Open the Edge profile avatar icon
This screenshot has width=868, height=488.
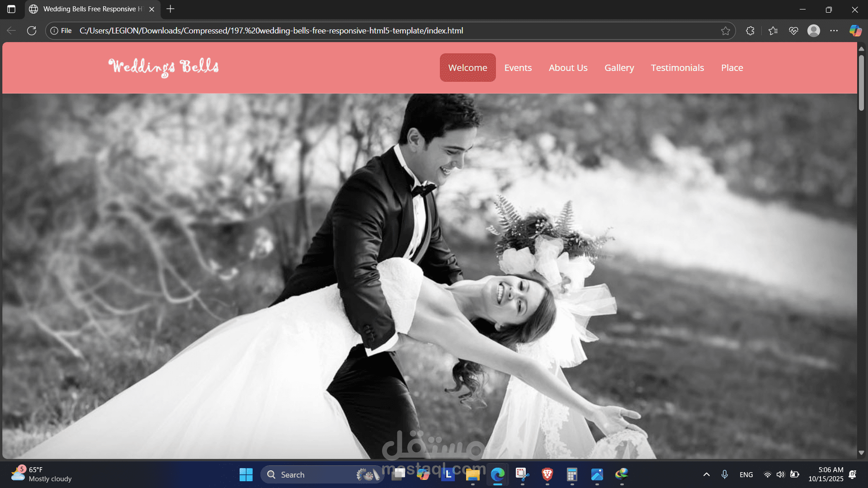(x=814, y=31)
